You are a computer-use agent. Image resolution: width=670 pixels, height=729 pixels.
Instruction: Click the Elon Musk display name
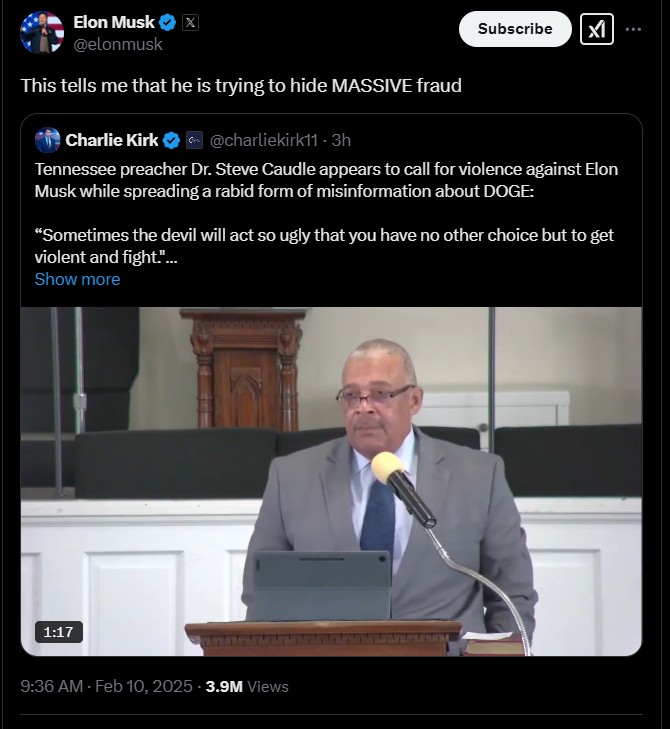[x=114, y=22]
